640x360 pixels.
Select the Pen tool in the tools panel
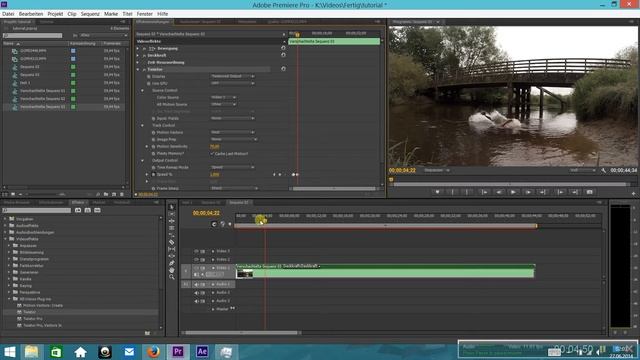(171, 263)
